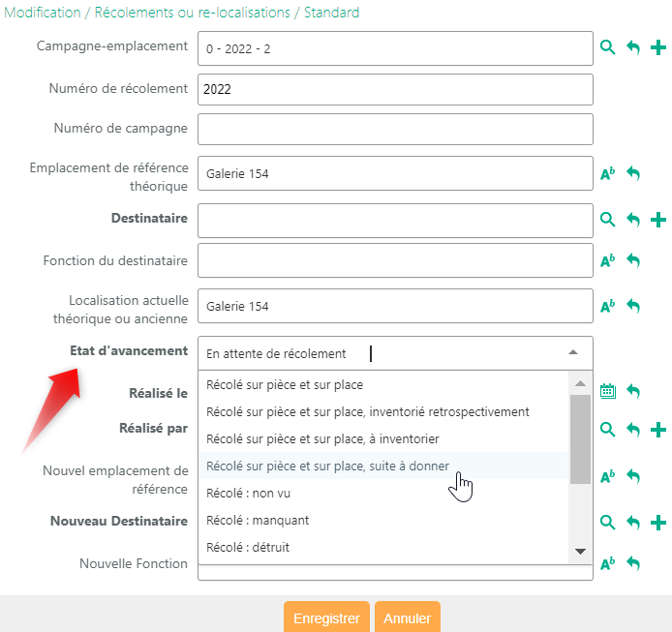This screenshot has width=672, height=632.
Task: Choose 'Récolé : manquant' from the list
Action: pos(258,521)
